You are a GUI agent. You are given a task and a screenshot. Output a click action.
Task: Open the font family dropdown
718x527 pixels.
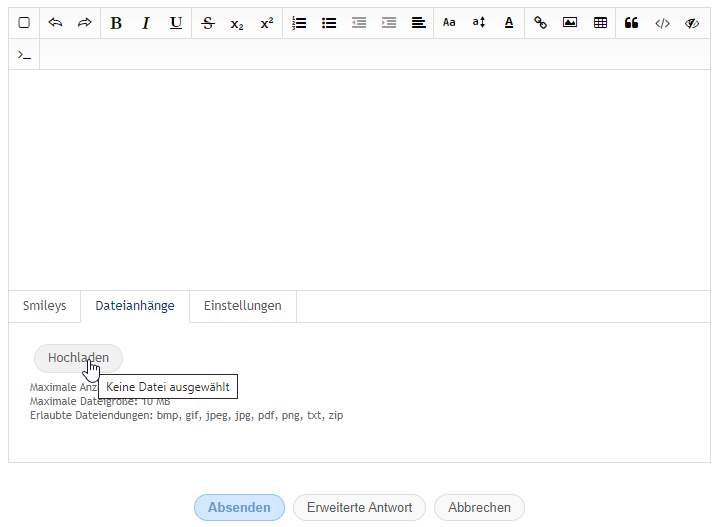pyautogui.click(x=449, y=23)
